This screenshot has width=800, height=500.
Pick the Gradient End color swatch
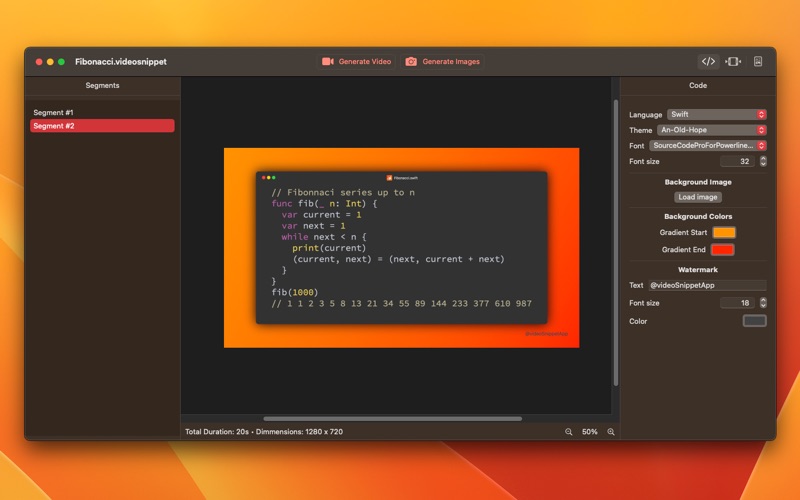[x=723, y=250]
